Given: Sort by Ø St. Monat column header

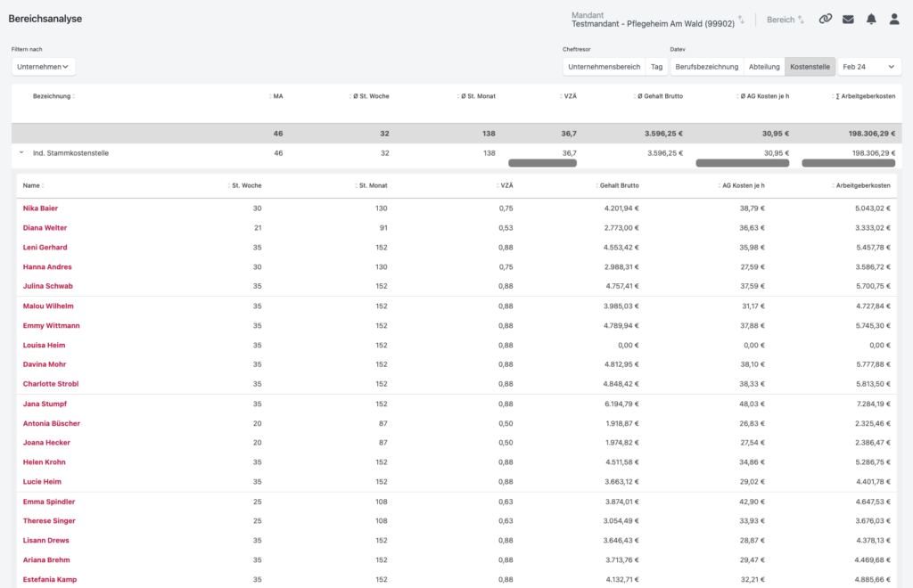Looking at the screenshot, I should coord(476,96).
